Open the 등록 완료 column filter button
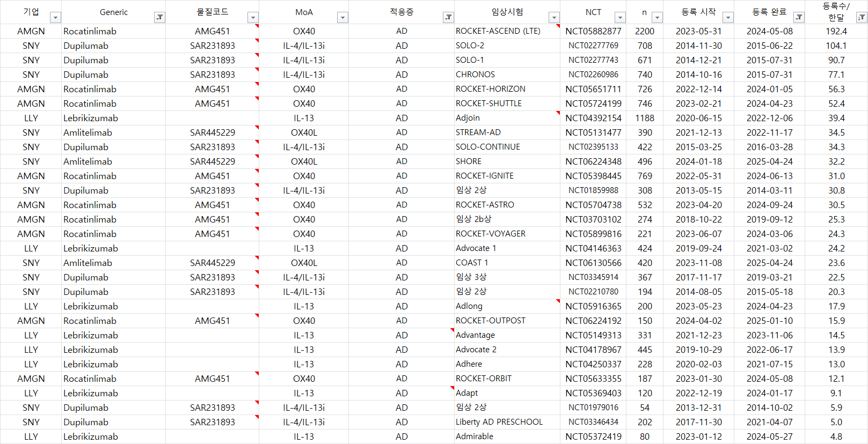Viewport: 868px width, 444px height. coord(799,18)
